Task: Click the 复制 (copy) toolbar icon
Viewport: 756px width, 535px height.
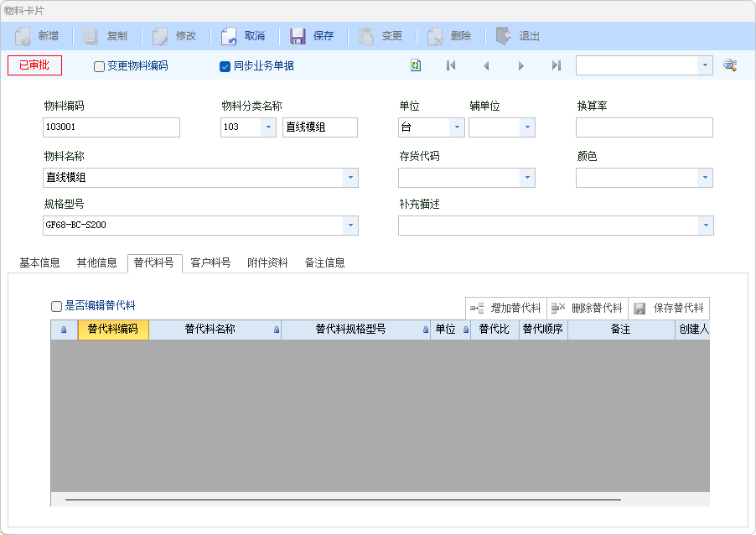Action: (91, 36)
